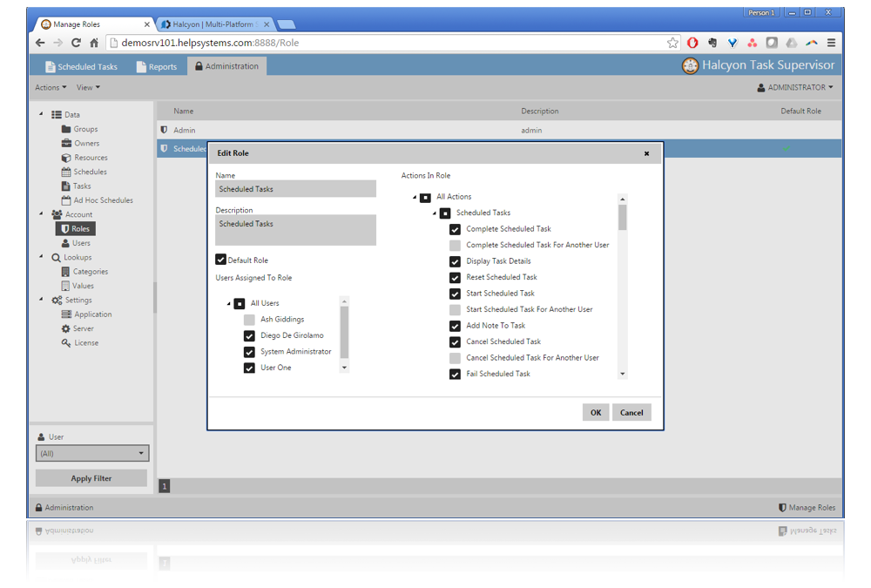Screen dimensions: 871x588
Task: Click the Resources cube icon
Action: coord(66,158)
